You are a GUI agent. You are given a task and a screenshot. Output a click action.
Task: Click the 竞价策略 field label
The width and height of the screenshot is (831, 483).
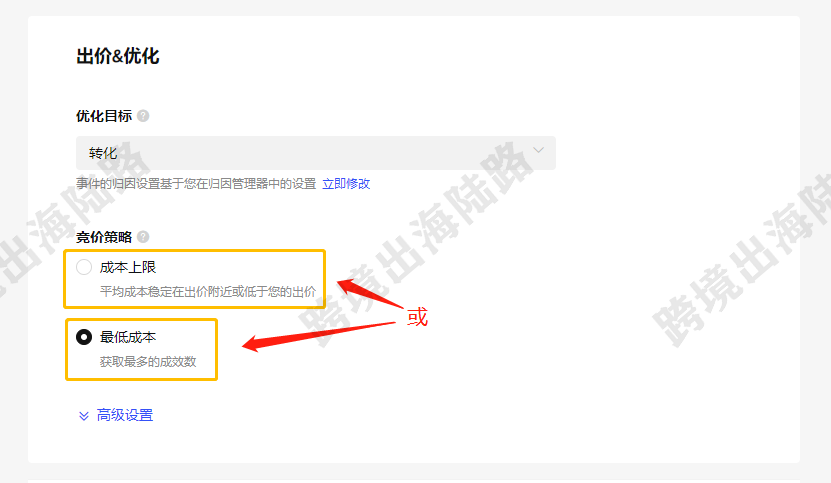pos(104,237)
